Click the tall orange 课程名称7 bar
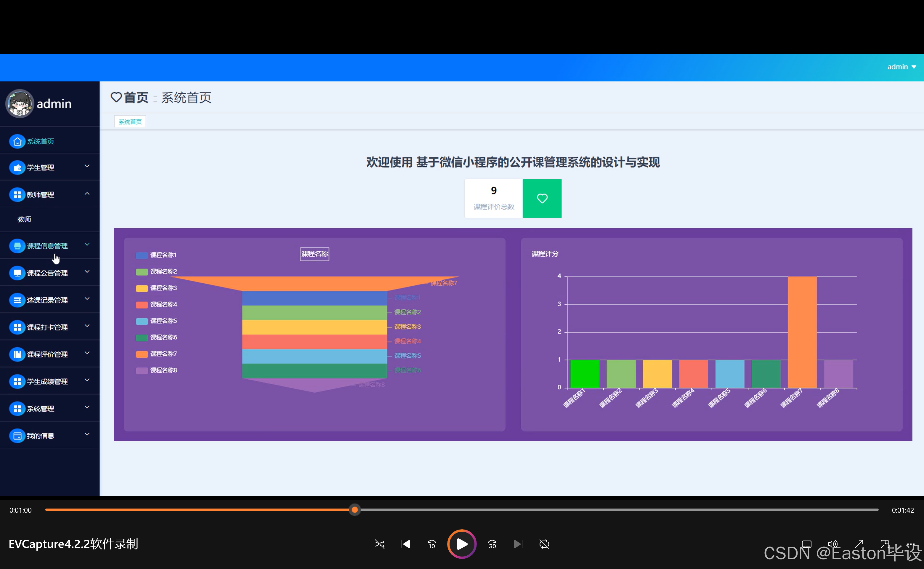This screenshot has height=569, width=924. click(802, 332)
